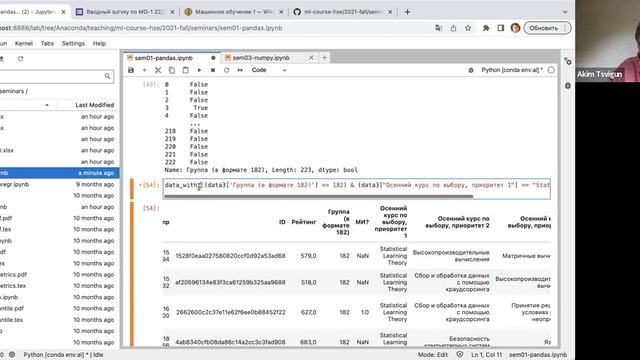This screenshot has height=360, width=640.
Task: Restart the kernel using the circular arrow icon
Action: (227, 70)
